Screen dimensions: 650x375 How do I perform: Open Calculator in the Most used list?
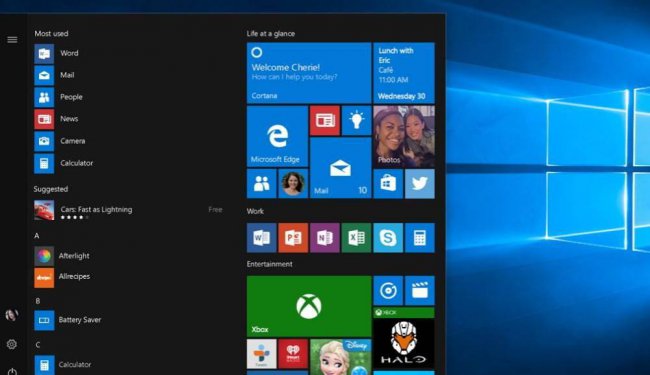[64, 163]
